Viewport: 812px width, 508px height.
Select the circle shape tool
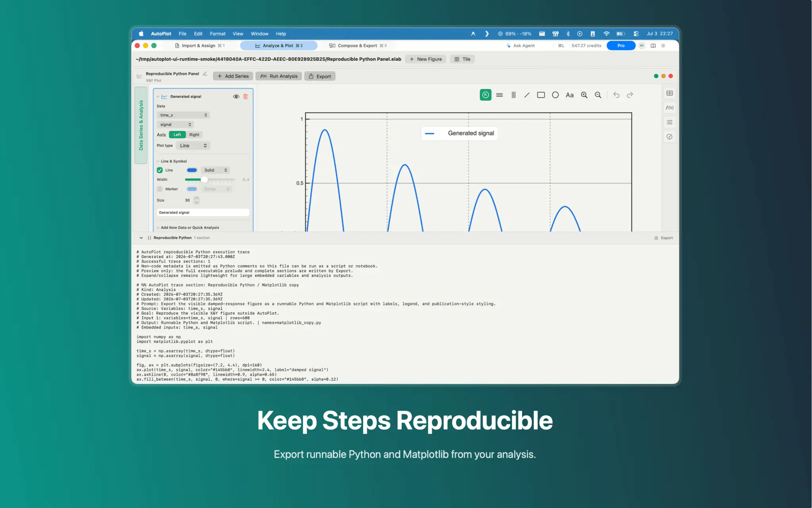pyautogui.click(x=555, y=95)
